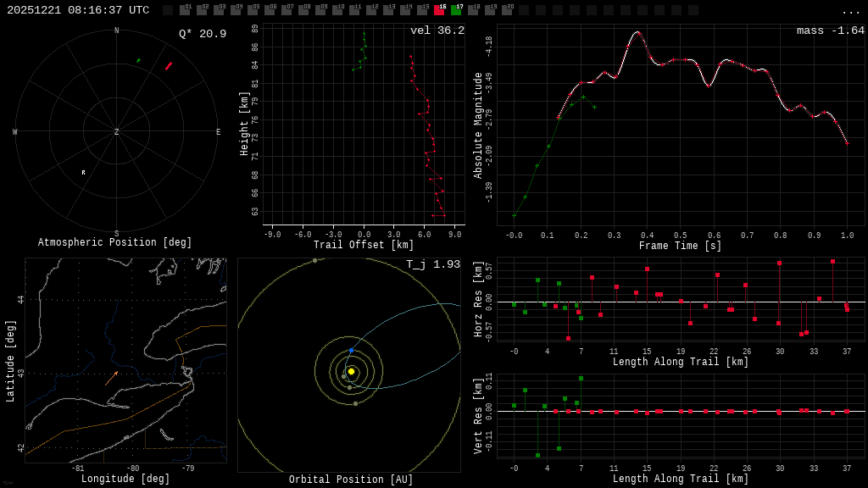Click the S compass label on polar plot
The height and width of the screenshot is (488, 868).
pos(116,234)
